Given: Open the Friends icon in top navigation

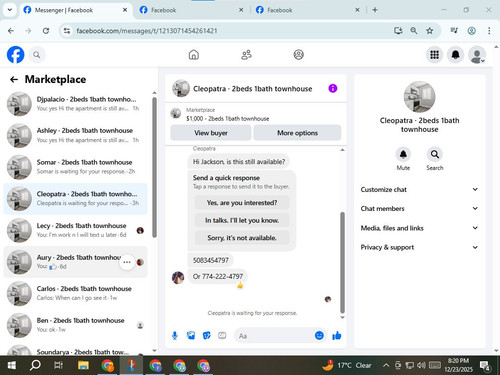Looking at the screenshot, I should coord(246,55).
